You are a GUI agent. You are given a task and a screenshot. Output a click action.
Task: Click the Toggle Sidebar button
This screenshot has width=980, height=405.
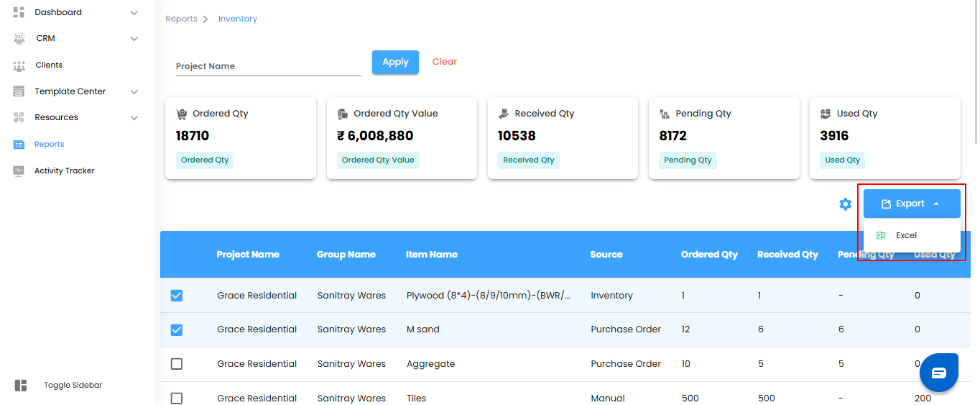point(73,386)
